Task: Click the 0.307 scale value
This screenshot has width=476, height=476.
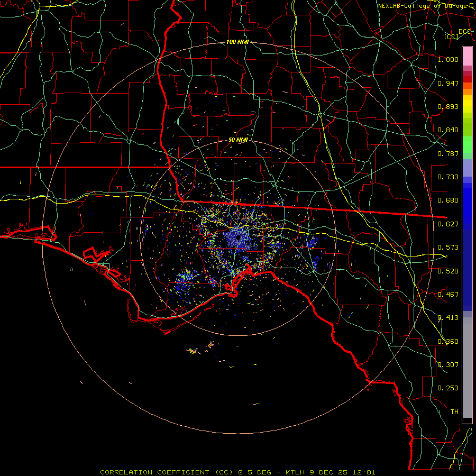Action: coord(448,365)
